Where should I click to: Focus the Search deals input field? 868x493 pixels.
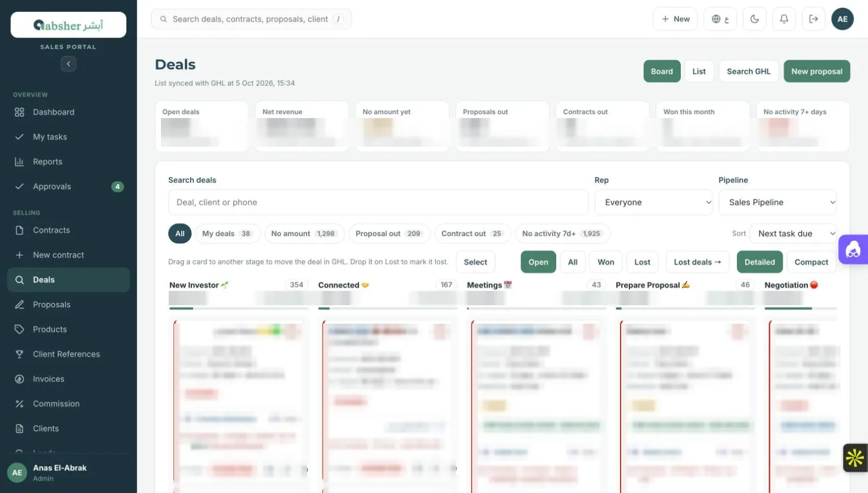click(x=378, y=202)
